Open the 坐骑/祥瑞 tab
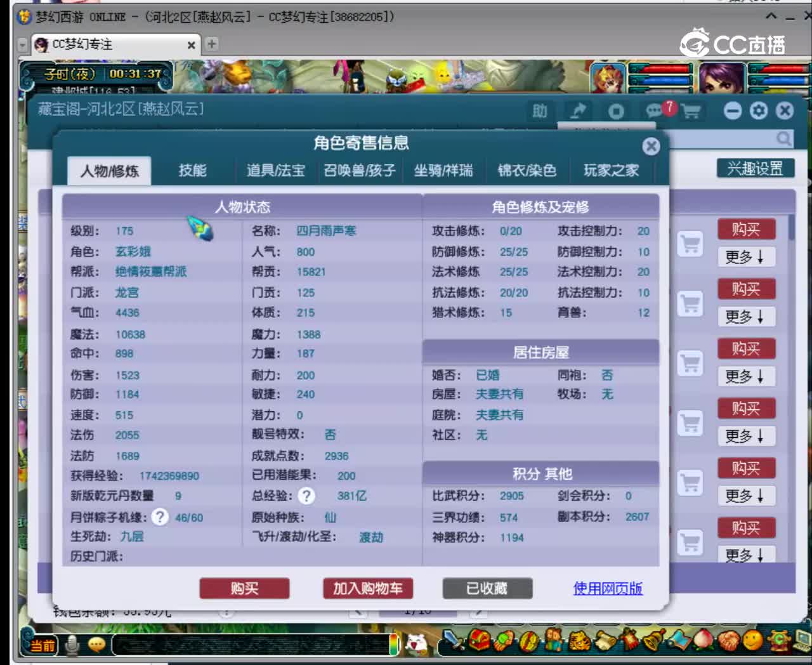Viewport: 812px width, 665px height. coord(443,170)
